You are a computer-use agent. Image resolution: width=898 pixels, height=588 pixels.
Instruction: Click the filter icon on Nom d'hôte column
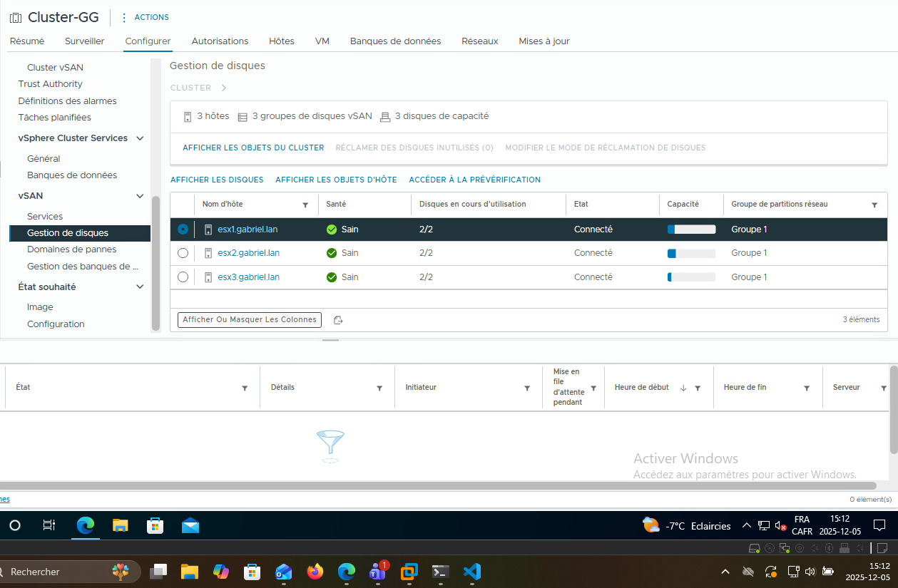click(305, 205)
